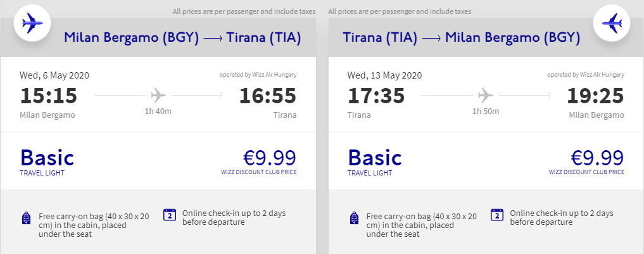Click carry-on bag icon in return card

(354, 219)
